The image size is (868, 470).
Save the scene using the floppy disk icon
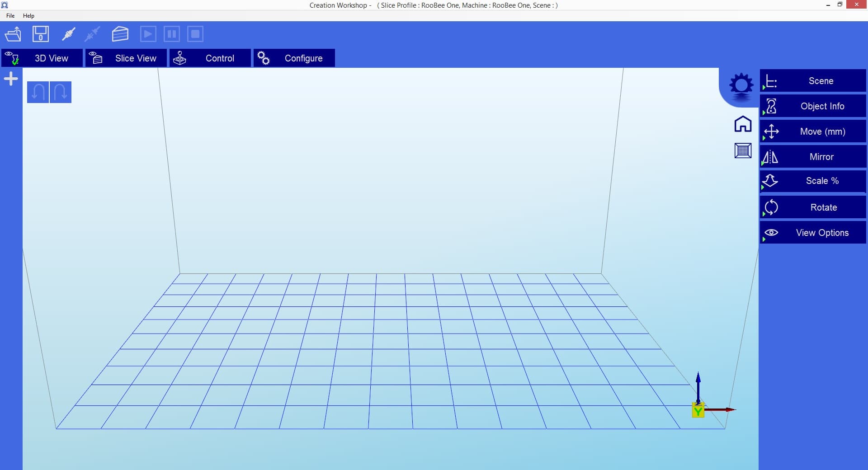tap(40, 34)
